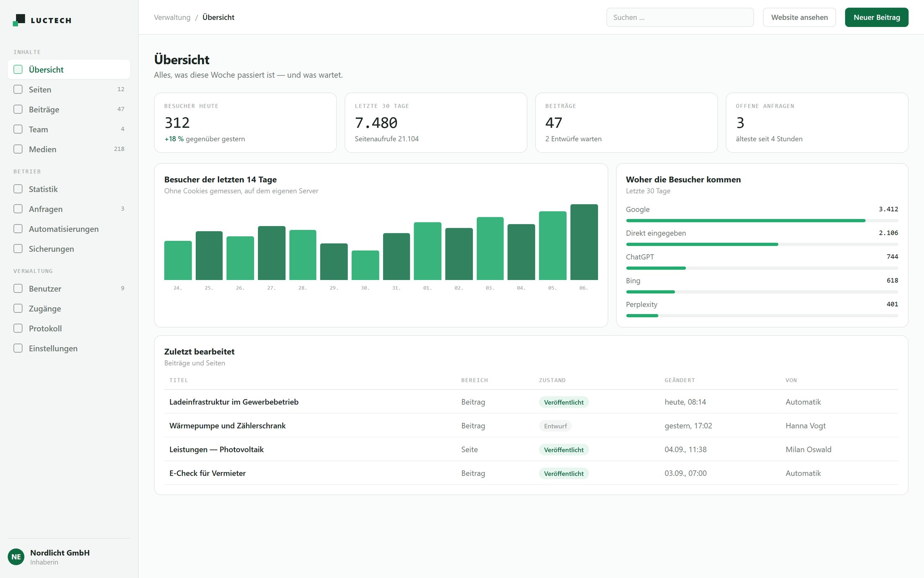Viewport: 924px width, 578px height.
Task: Click the Benutzer sidebar icon
Action: pos(18,288)
